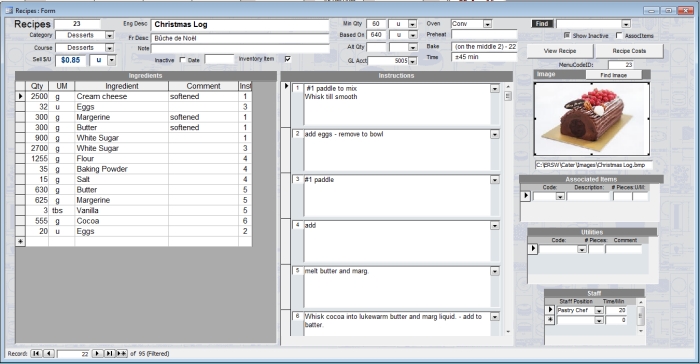This screenshot has height=364, width=700.
Task: Open the Sell $/U unit dropdown
Action: click(x=112, y=60)
